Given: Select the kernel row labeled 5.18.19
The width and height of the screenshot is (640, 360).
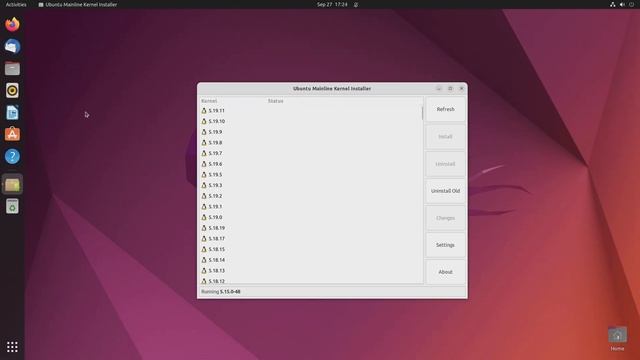Looking at the screenshot, I should coord(311,228).
